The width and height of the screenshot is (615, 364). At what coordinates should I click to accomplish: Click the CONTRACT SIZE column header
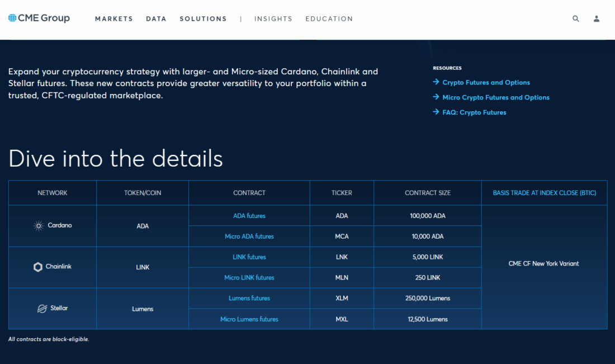click(x=428, y=193)
